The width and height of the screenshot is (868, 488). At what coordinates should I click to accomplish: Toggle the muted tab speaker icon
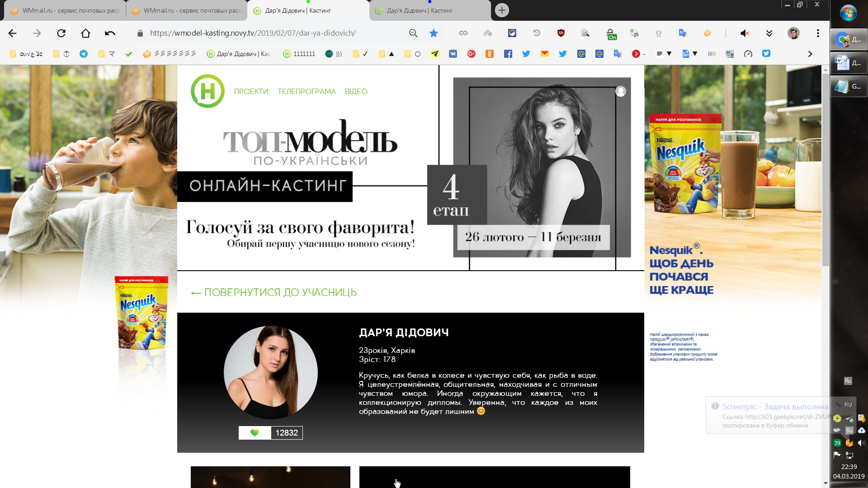point(745,33)
